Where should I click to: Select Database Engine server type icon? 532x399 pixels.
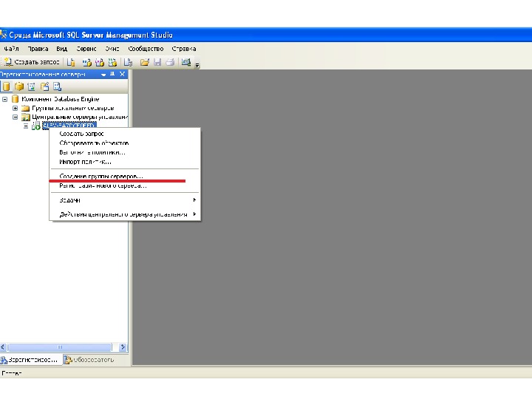tap(6, 86)
